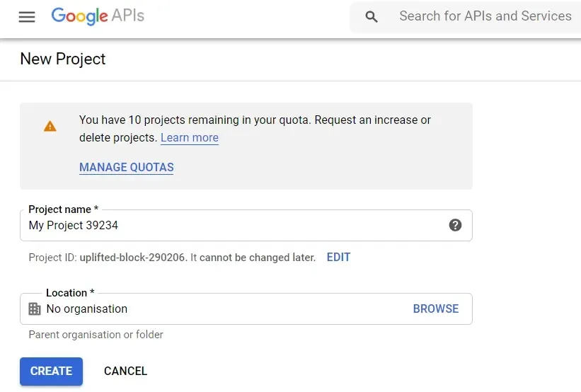Browse for a parent location

(x=436, y=309)
